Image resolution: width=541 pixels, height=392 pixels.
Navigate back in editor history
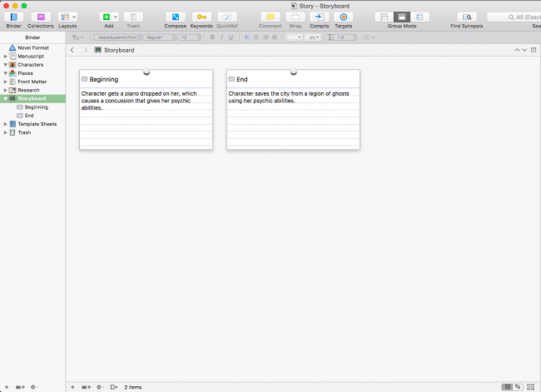[x=72, y=50]
